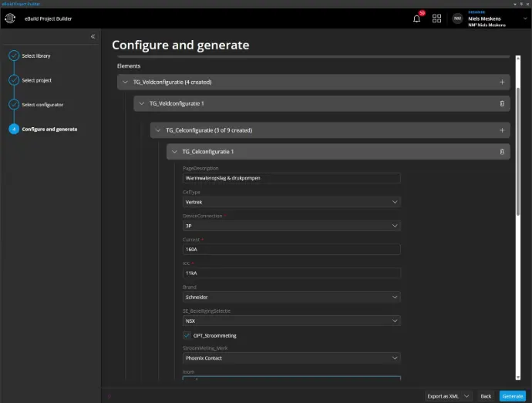Click the Generate button
Image resolution: width=532 pixels, height=403 pixels.
pyautogui.click(x=512, y=396)
